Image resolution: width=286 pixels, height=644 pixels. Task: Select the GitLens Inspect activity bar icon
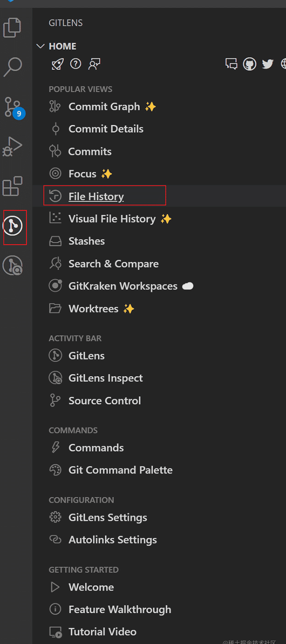coord(13,266)
